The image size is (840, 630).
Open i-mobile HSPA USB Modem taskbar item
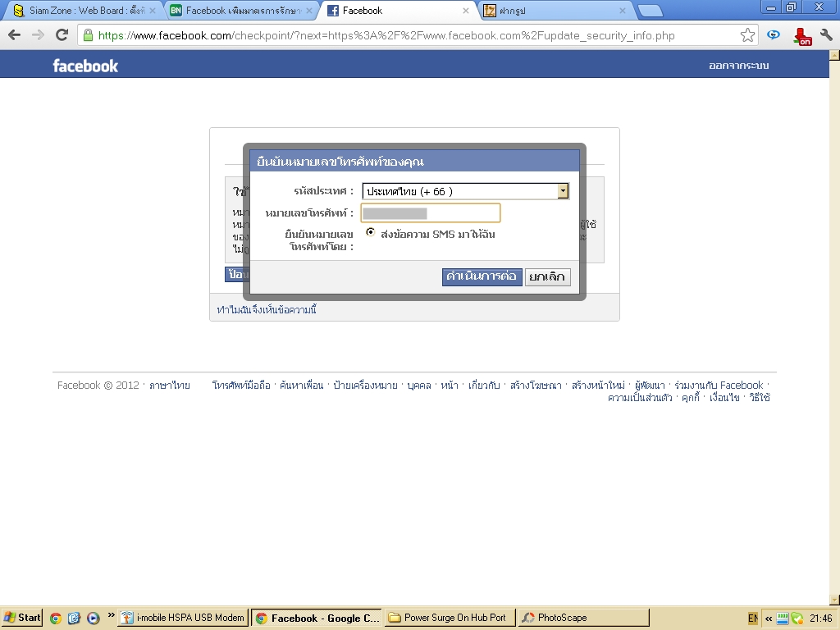[x=184, y=618]
